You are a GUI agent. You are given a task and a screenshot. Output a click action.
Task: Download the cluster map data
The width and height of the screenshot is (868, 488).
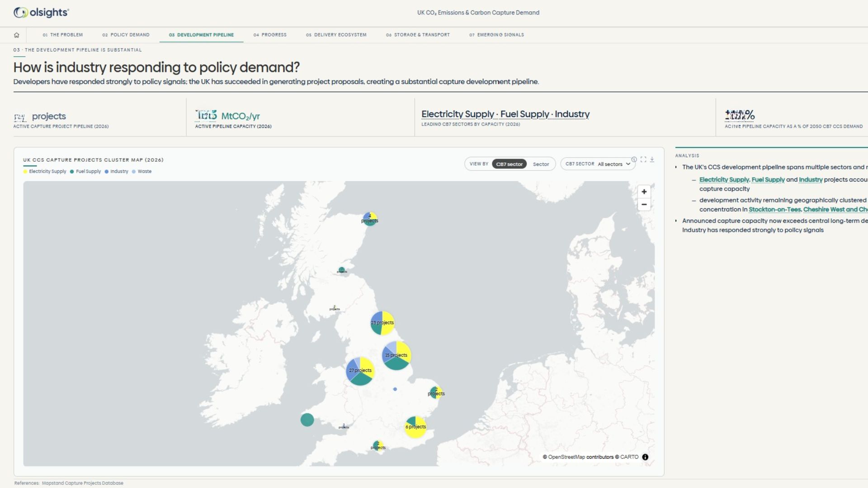click(x=652, y=160)
